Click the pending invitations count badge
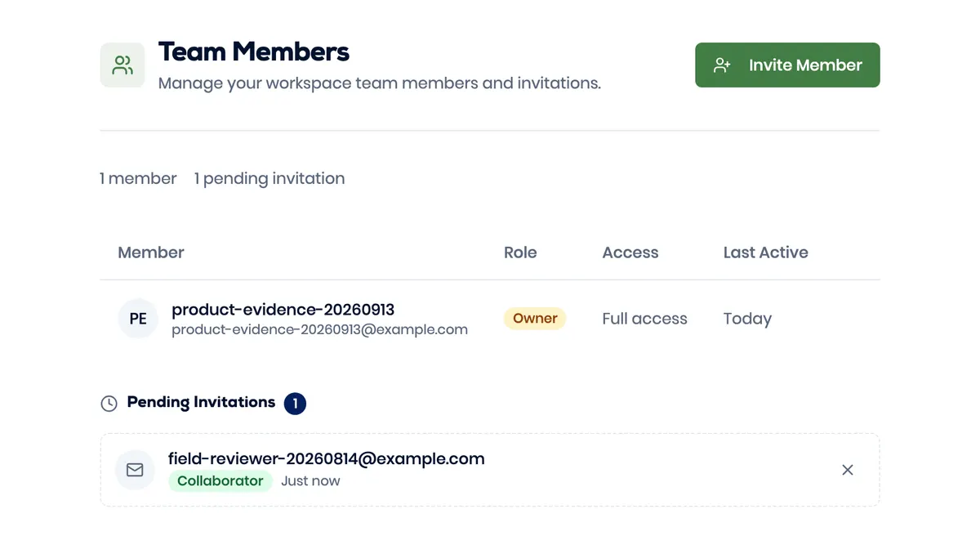980x545 pixels. (295, 404)
